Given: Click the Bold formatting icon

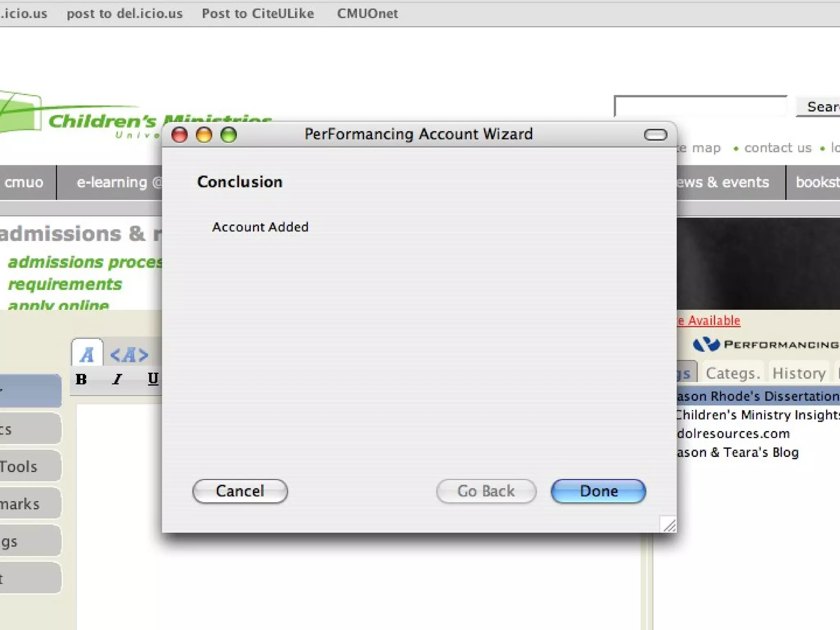Looking at the screenshot, I should coord(81,379).
